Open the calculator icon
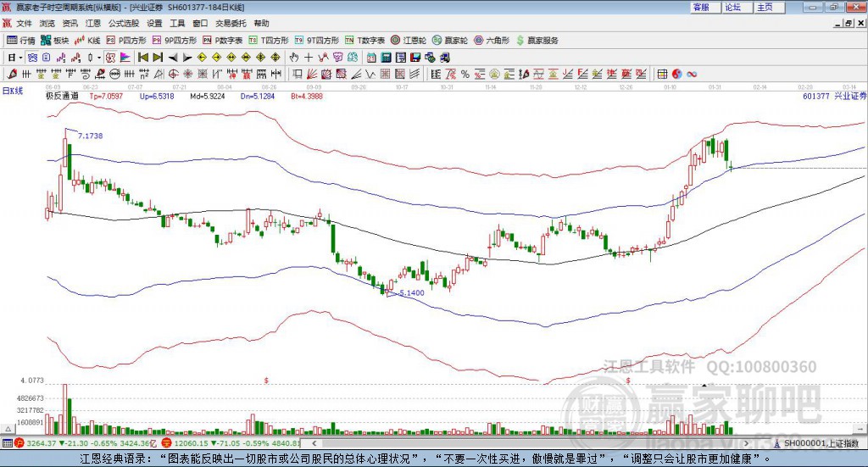The width and height of the screenshot is (868, 467). (x=386, y=58)
